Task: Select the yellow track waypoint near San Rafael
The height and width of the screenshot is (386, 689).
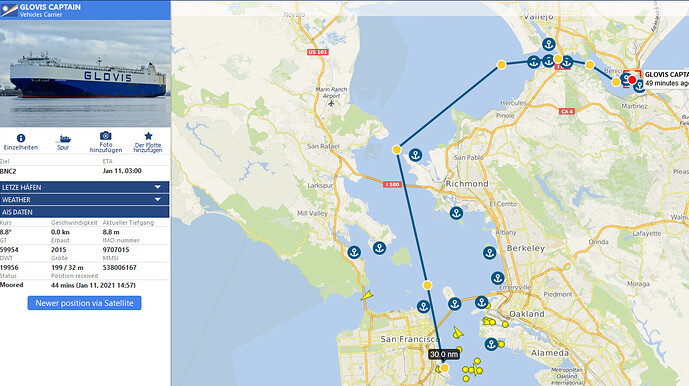Action: pyautogui.click(x=396, y=149)
